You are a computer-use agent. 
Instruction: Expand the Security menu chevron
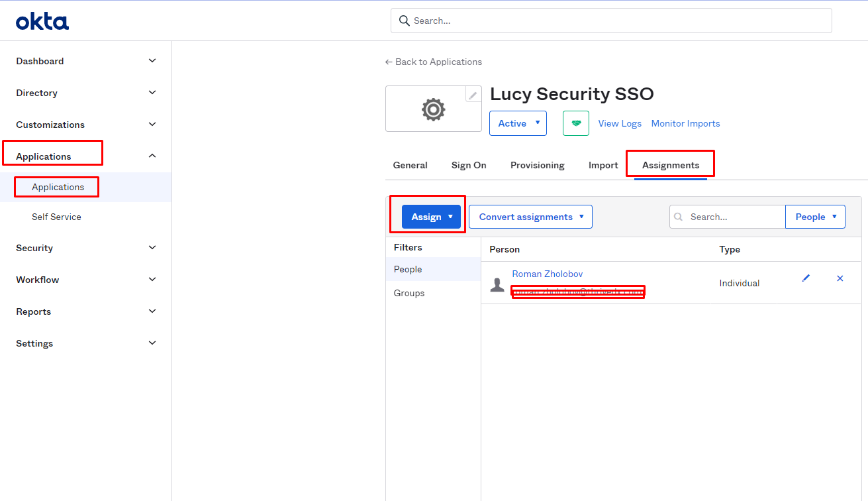pos(152,248)
